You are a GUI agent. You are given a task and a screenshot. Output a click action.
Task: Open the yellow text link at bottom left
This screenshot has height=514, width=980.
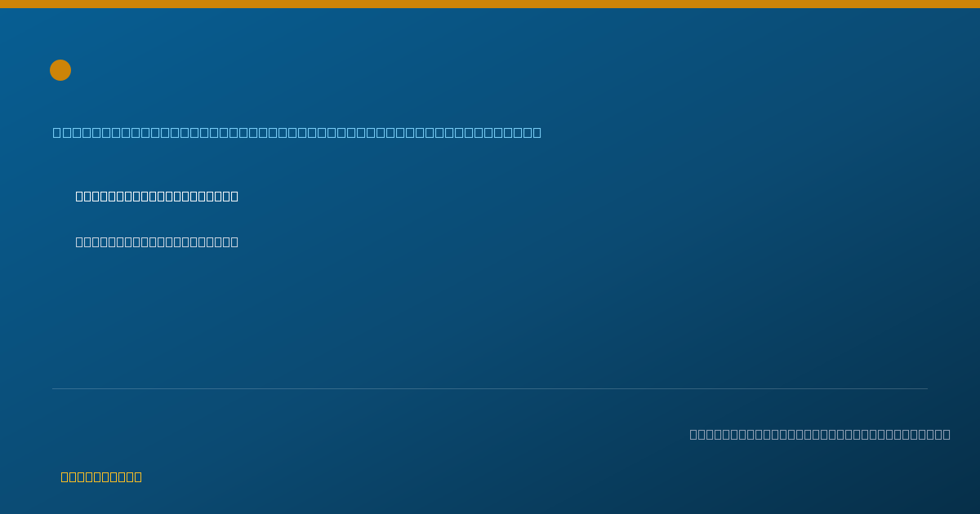pos(101,476)
